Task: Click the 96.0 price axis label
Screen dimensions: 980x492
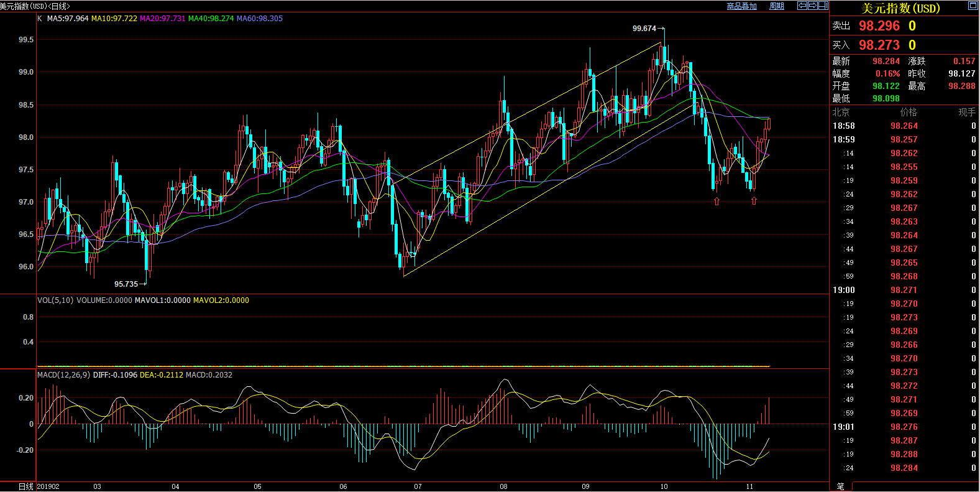Action: [26, 267]
